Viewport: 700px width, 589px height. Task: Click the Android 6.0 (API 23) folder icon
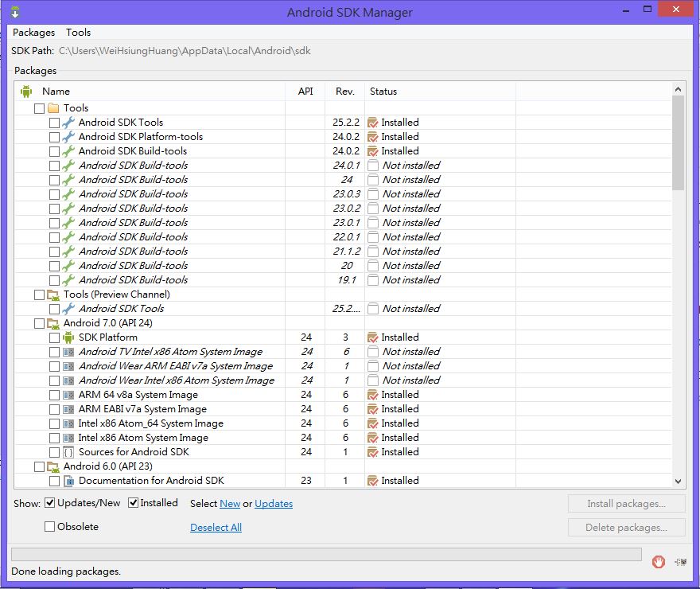pyautogui.click(x=53, y=466)
